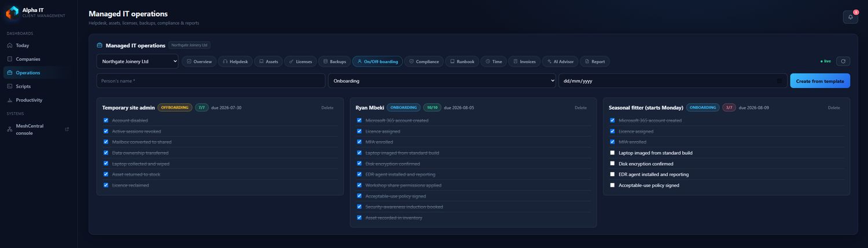Uncheck Asset returned to stock
This screenshot has width=868, height=248.
point(106,174)
